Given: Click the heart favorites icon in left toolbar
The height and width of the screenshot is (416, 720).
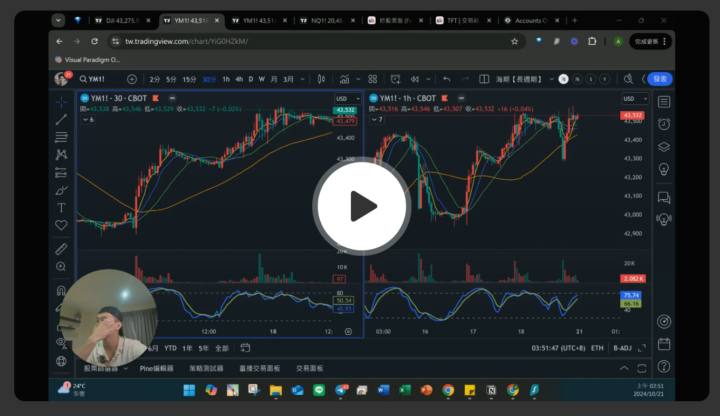Looking at the screenshot, I should point(62,227).
